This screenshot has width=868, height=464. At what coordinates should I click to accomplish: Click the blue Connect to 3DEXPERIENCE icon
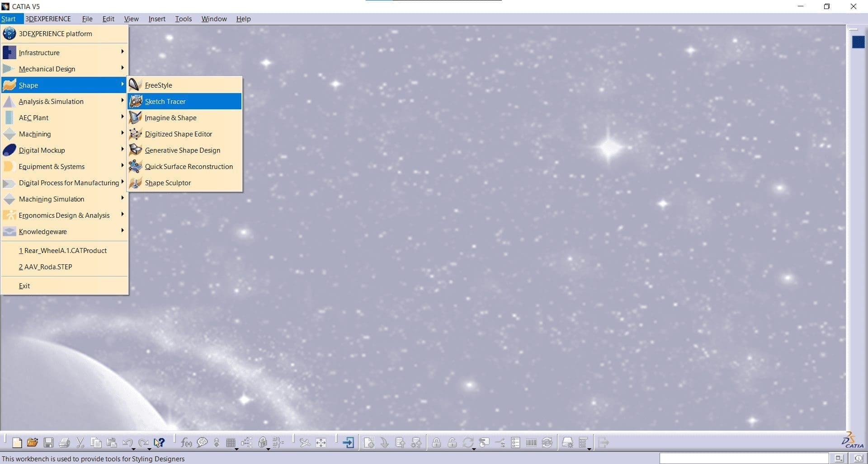[348, 443]
